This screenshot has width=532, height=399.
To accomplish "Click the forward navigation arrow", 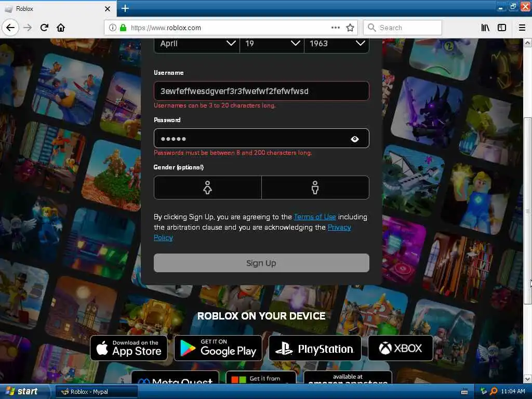I will point(28,28).
